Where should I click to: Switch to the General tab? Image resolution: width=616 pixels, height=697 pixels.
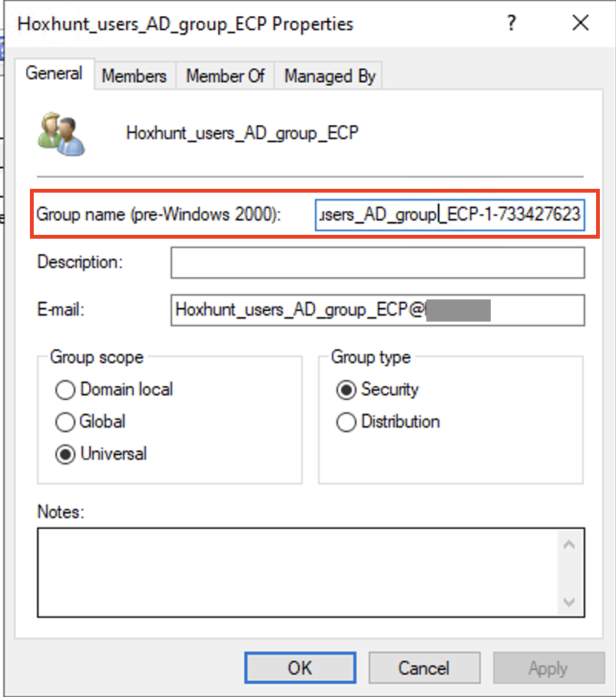pyautogui.click(x=54, y=74)
